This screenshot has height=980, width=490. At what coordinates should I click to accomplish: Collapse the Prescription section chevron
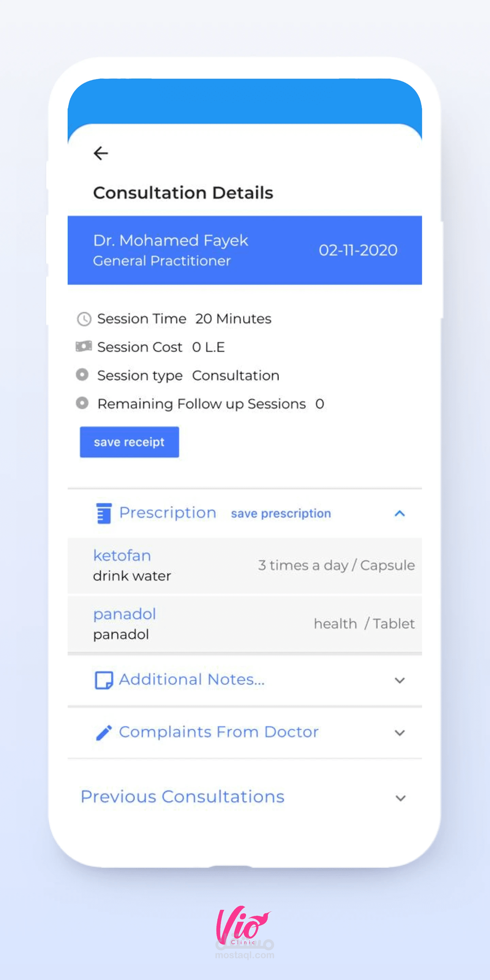click(399, 513)
